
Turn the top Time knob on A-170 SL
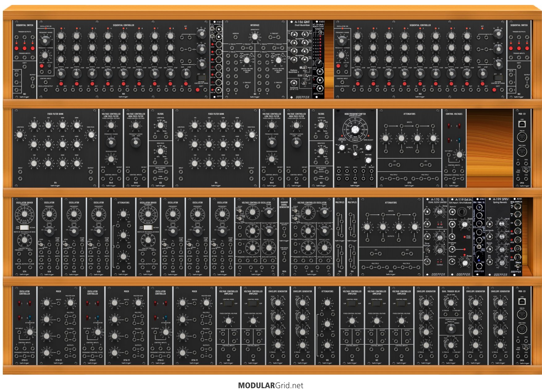[440, 212]
